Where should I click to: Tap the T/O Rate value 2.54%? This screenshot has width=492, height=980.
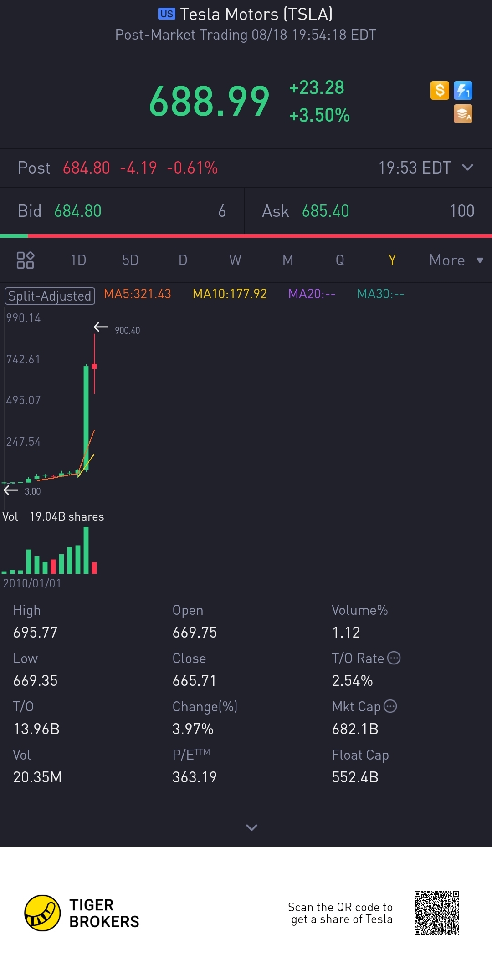click(x=352, y=680)
